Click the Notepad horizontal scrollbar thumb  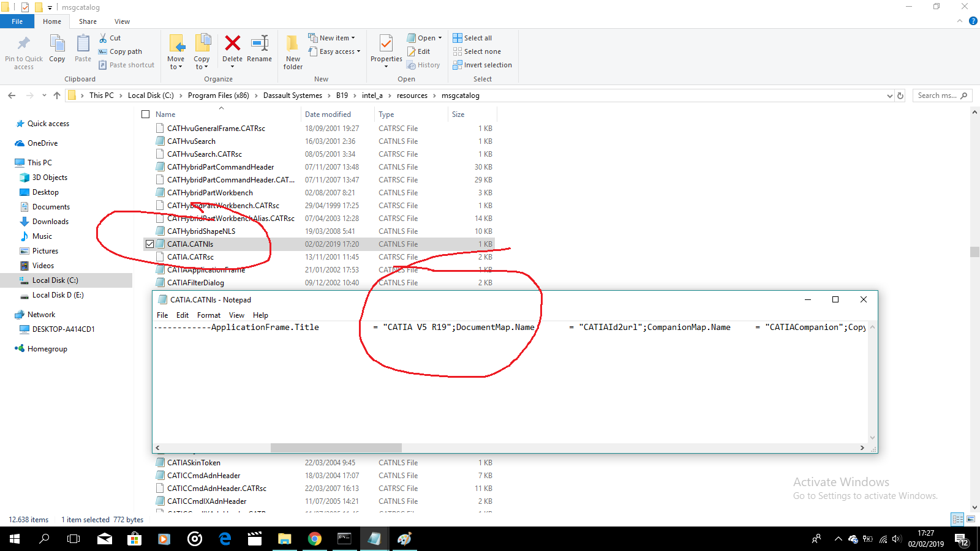[336, 448]
